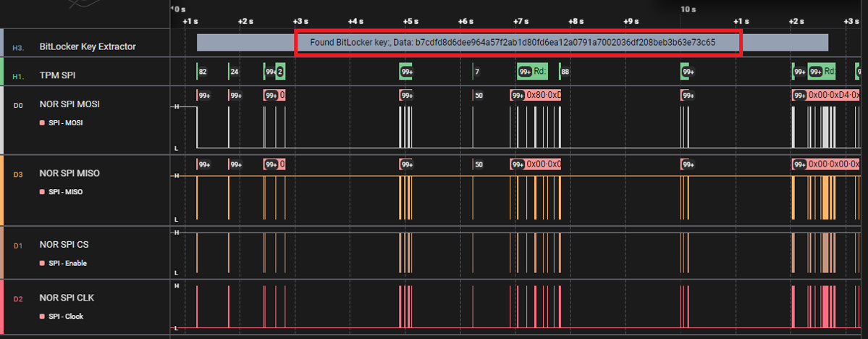The height and width of the screenshot is (339, 868).
Task: Click the '88' decoded bubble on TPM SPI
Action: pos(565,72)
